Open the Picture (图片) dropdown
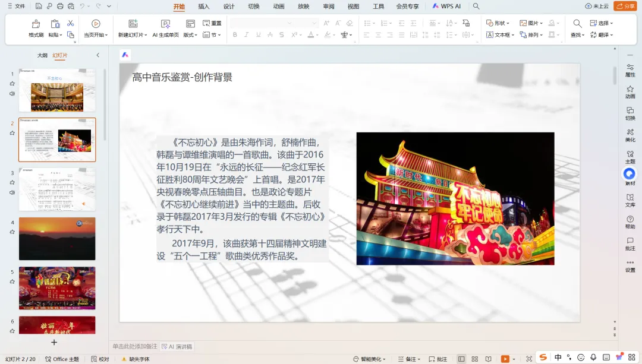 click(531, 23)
